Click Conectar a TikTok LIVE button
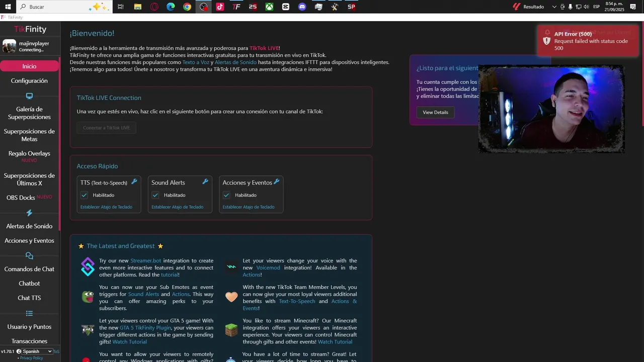 [x=106, y=128]
